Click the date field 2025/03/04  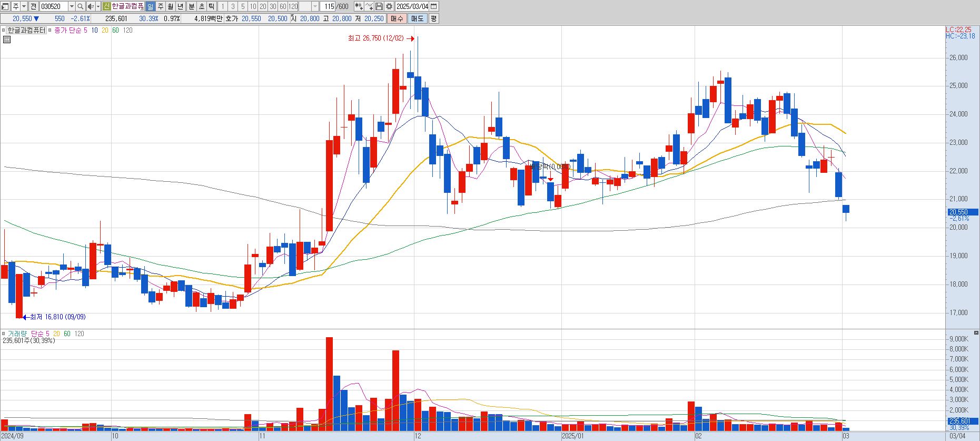tap(412, 6)
